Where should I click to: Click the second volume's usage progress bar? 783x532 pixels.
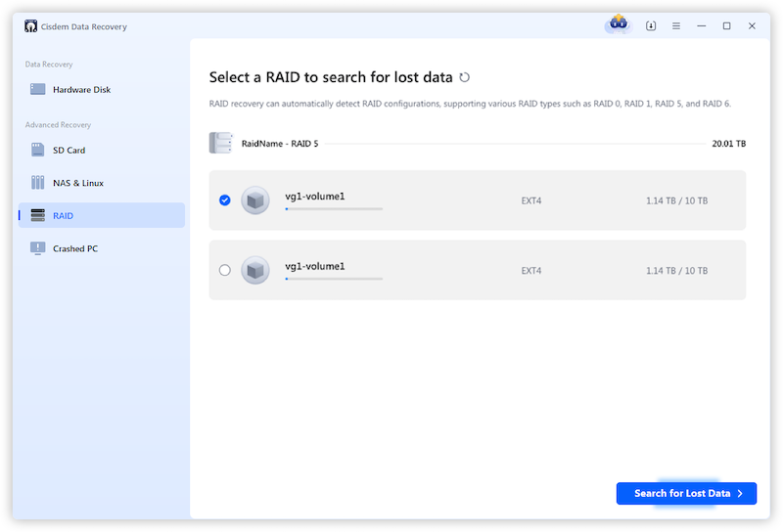(333, 279)
